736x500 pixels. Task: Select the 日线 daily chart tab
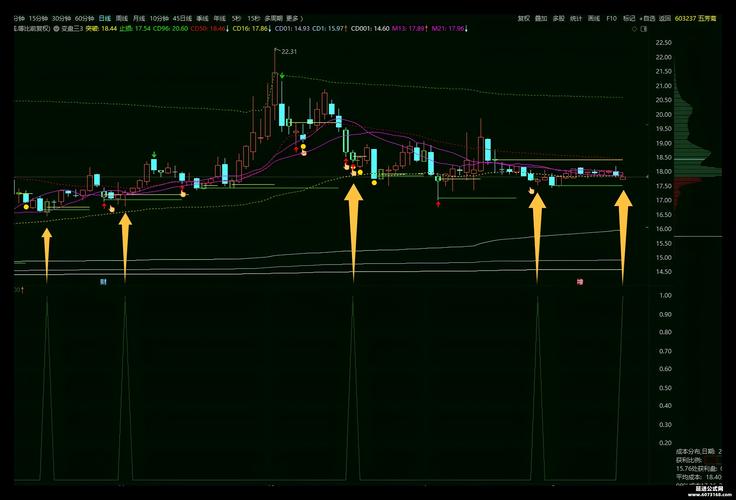pyautogui.click(x=105, y=18)
